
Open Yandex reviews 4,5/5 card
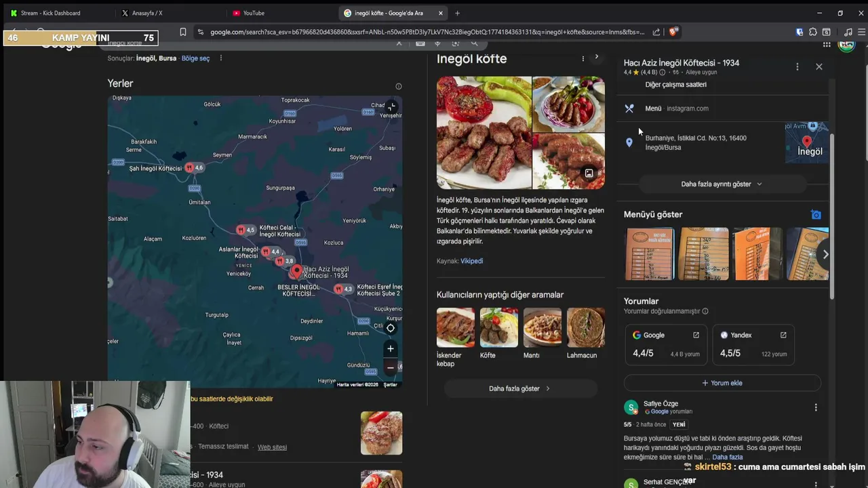(x=753, y=344)
